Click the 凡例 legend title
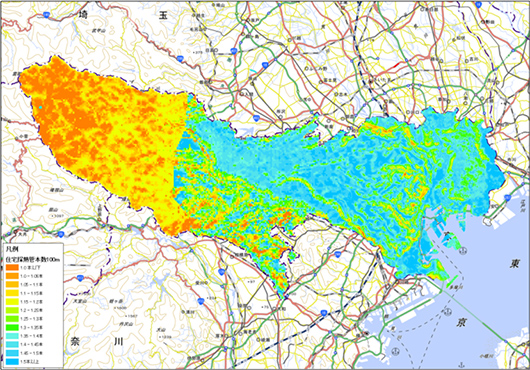The image size is (530, 370). pos(11,249)
